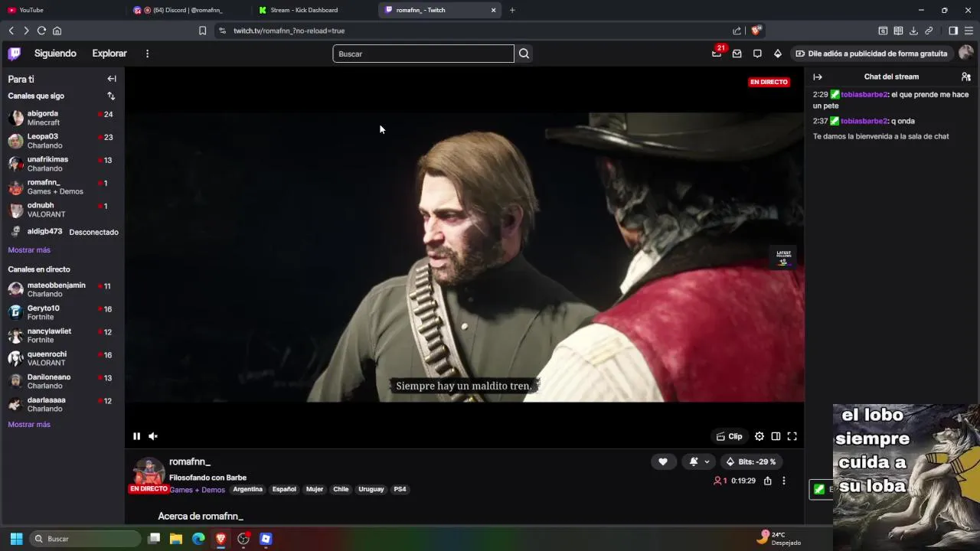This screenshot has height=551, width=980.
Task: Open the Siguiendo tab
Action: 55,54
